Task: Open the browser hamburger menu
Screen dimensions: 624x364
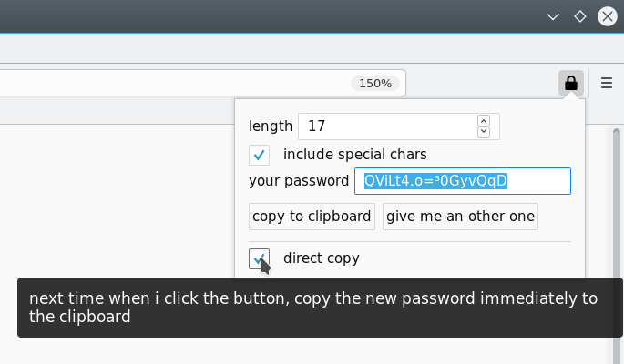Action: (607, 83)
